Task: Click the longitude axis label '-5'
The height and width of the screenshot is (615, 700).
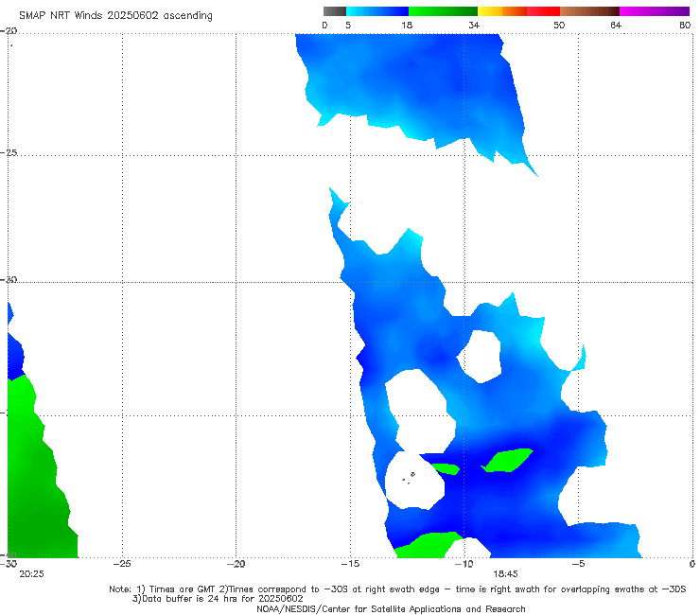Action: click(x=578, y=564)
